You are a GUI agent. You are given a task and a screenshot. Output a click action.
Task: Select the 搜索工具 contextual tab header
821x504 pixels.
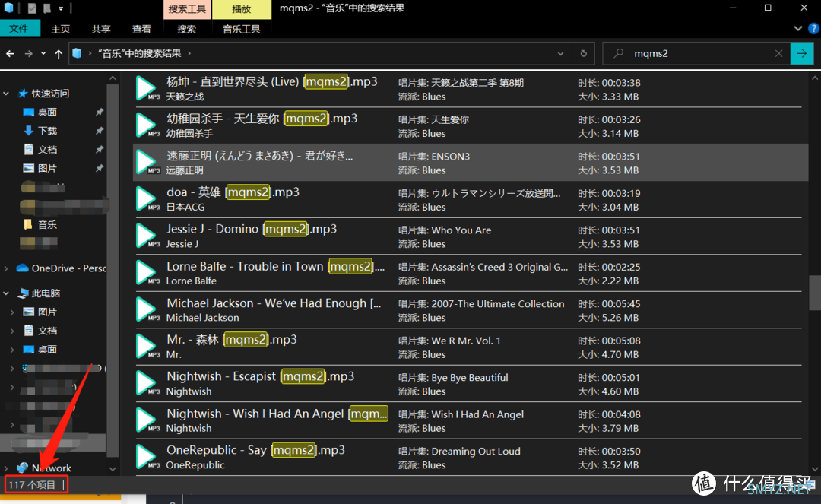(187, 9)
